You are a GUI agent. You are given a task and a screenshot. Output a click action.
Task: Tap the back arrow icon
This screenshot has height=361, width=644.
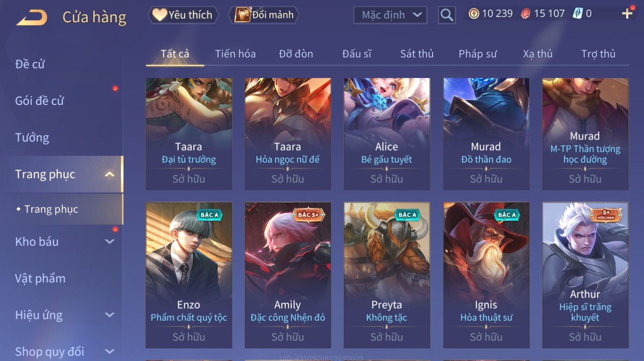[32, 17]
